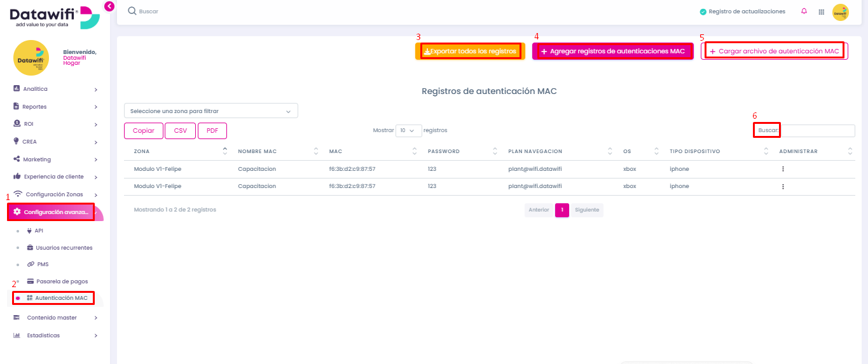Sort by TIPO DISPOSITIVO column arrows
Viewport: 868px width, 364px height.
coord(766,151)
